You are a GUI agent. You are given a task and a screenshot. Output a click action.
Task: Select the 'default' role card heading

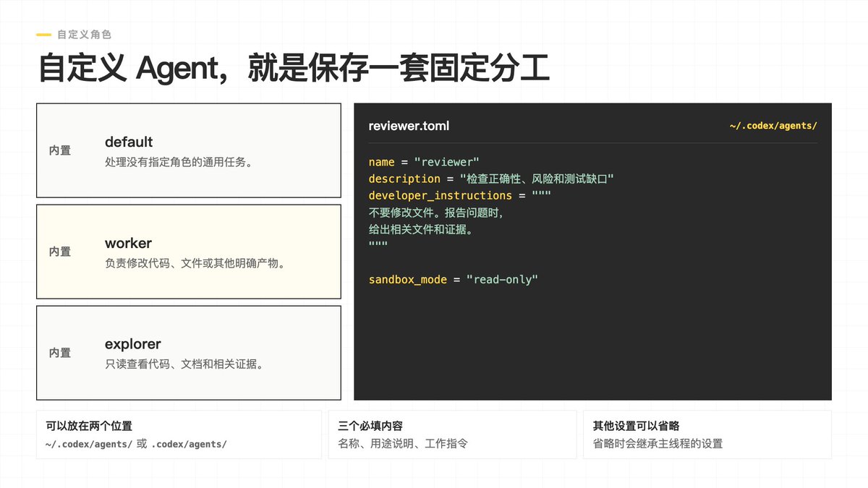pos(129,142)
